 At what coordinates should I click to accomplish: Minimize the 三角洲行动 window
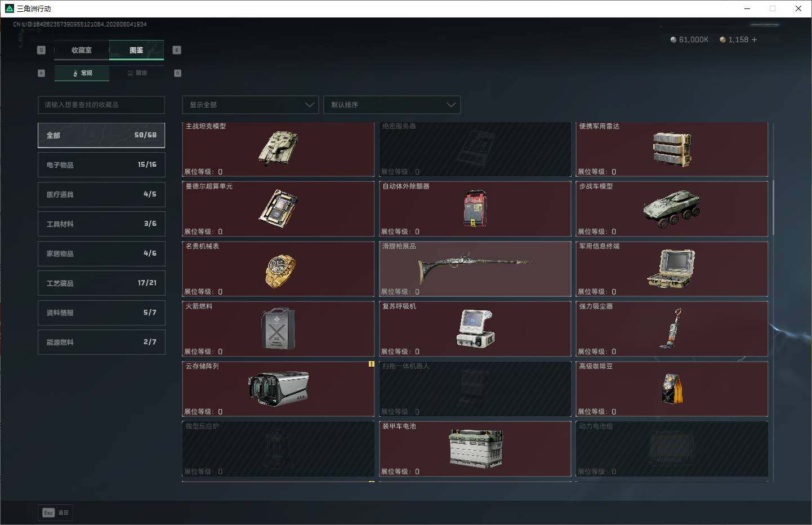(x=747, y=8)
